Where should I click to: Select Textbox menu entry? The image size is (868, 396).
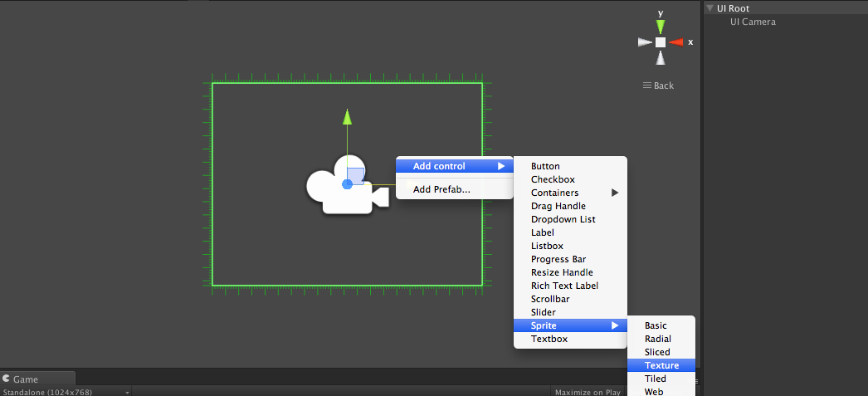(570, 339)
